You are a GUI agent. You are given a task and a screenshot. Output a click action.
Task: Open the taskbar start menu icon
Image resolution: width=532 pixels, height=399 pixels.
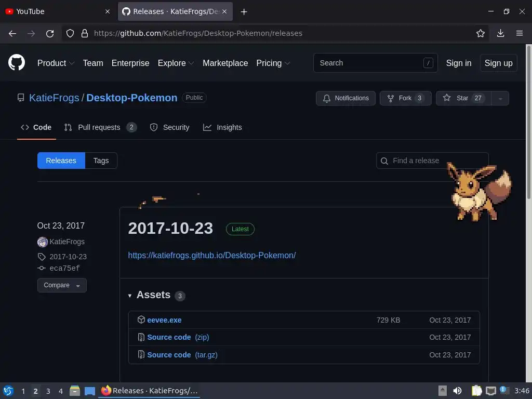[8, 391]
